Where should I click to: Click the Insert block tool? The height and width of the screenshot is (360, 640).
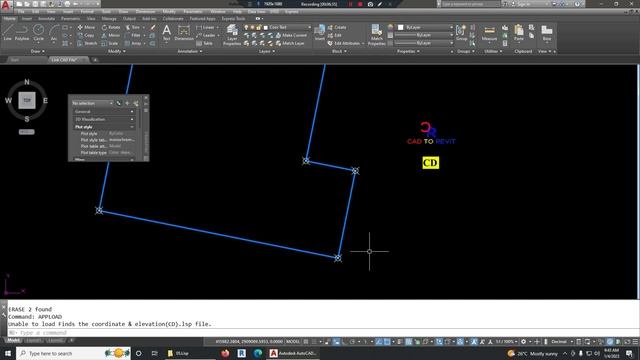coord(320,32)
